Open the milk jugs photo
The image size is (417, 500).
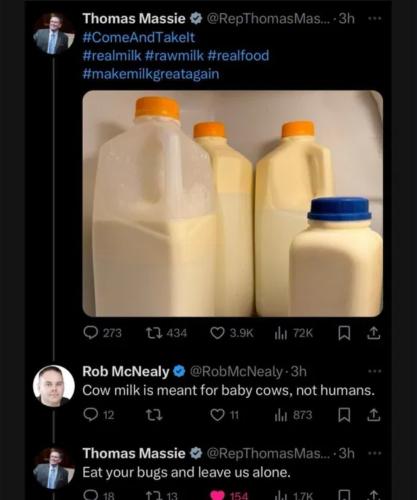coord(233,203)
